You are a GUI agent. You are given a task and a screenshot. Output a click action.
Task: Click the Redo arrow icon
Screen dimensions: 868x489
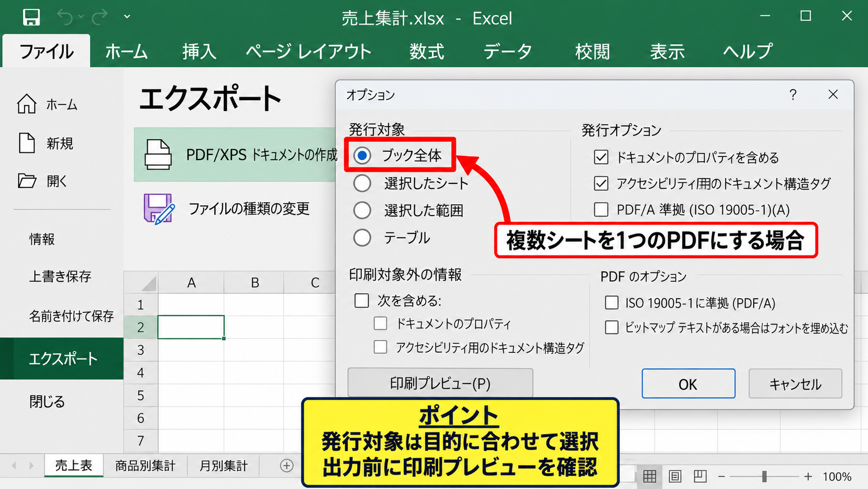[x=100, y=17]
